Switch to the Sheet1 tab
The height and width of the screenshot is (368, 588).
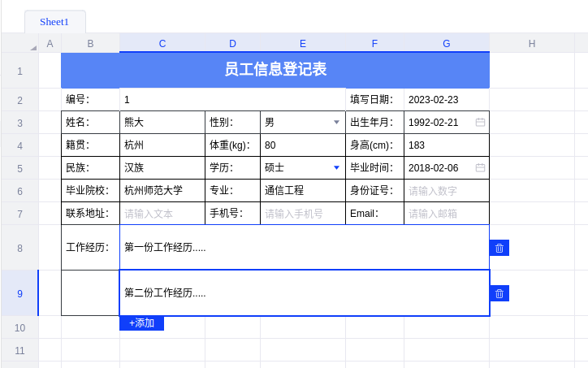coord(54,22)
